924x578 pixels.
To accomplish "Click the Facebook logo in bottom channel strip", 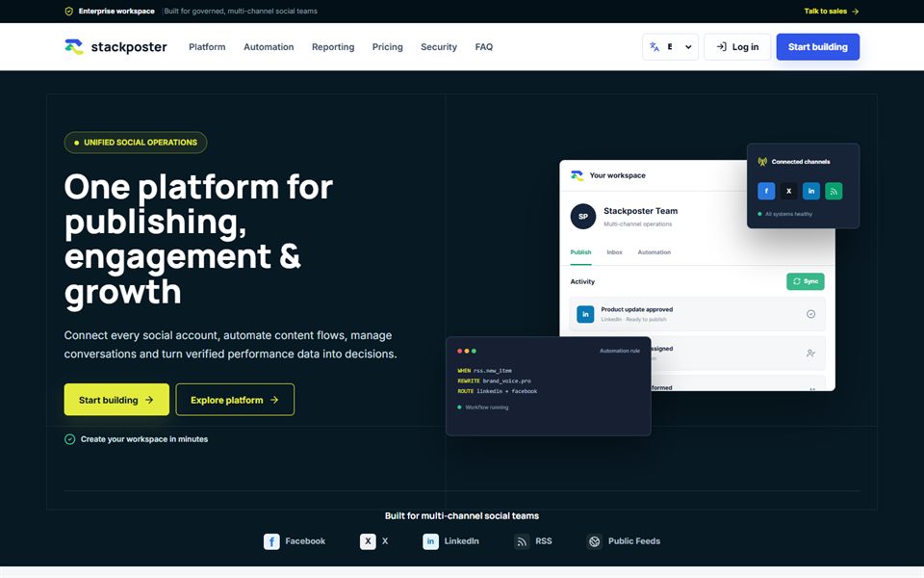I will (x=271, y=541).
